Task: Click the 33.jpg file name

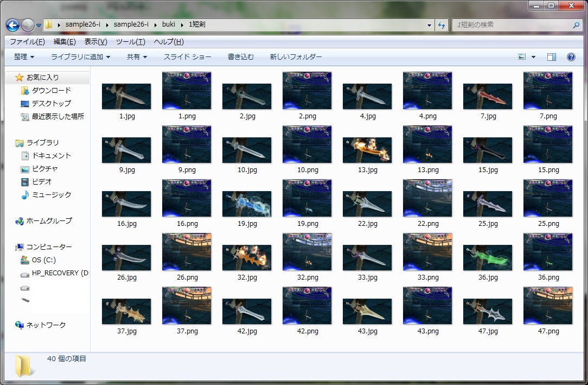Action: pos(368,277)
